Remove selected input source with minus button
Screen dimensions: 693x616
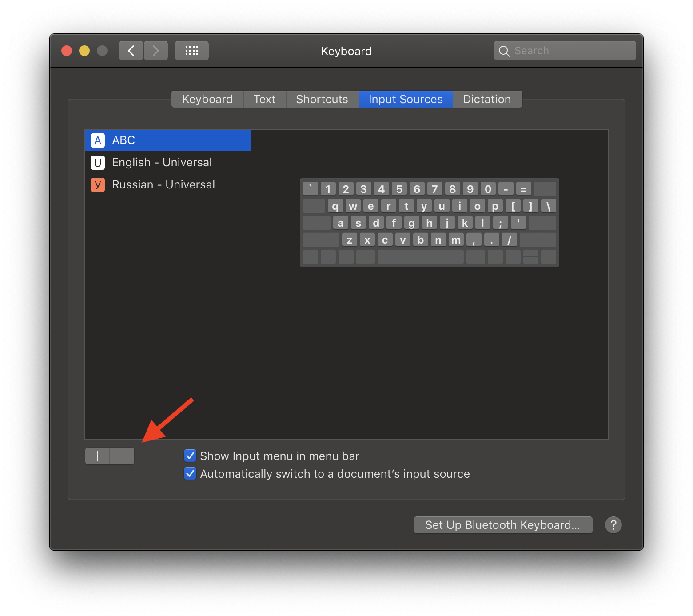(x=122, y=456)
